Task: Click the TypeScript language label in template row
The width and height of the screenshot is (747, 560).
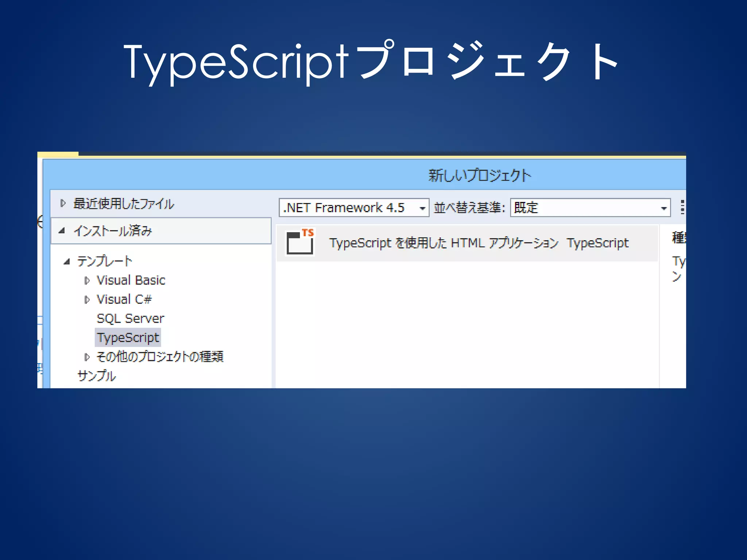Action: [598, 243]
